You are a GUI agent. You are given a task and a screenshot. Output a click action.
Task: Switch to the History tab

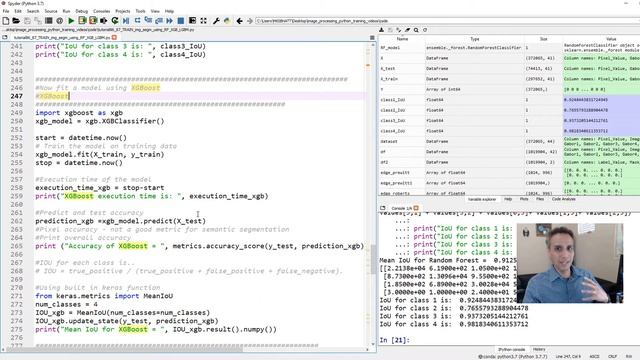pos(539,349)
